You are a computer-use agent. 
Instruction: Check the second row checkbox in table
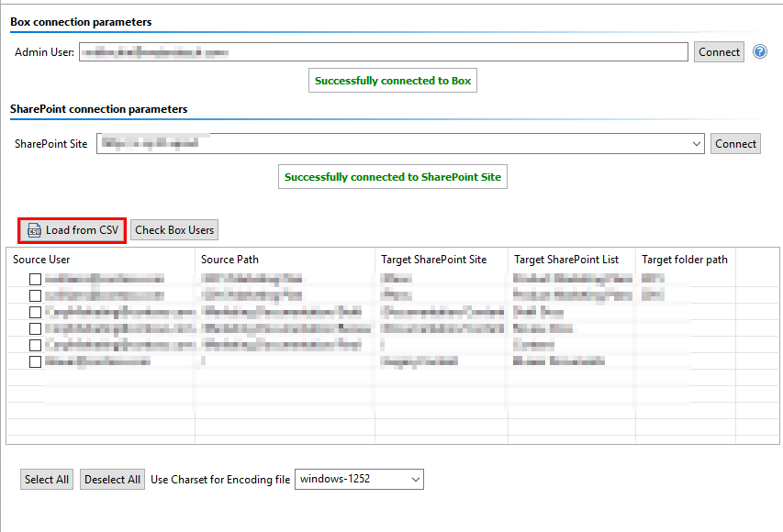click(x=34, y=295)
